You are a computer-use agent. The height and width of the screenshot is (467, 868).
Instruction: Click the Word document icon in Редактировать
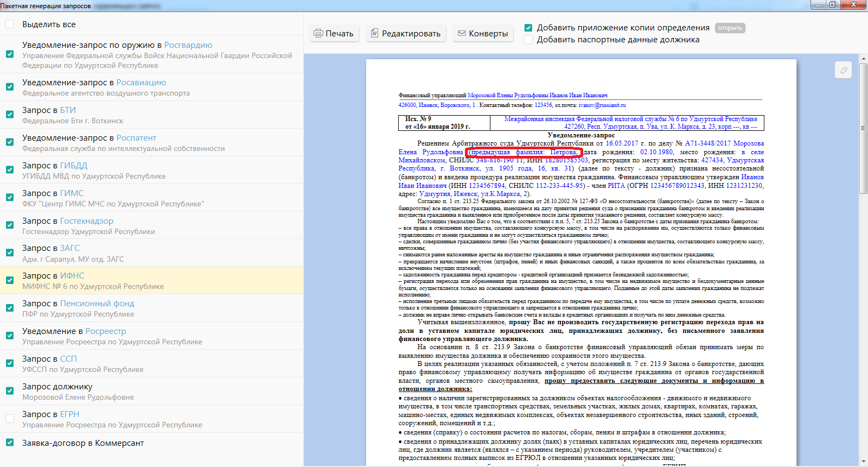click(374, 34)
